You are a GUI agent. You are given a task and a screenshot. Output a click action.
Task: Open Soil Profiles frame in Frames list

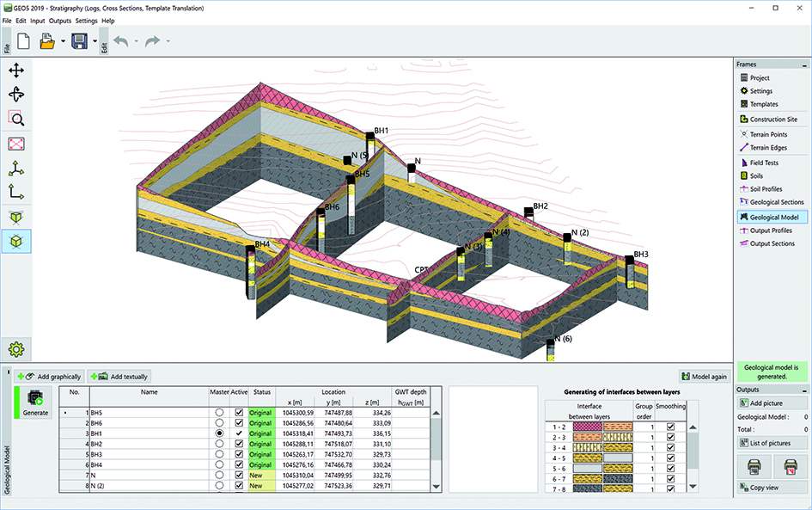coord(766,189)
